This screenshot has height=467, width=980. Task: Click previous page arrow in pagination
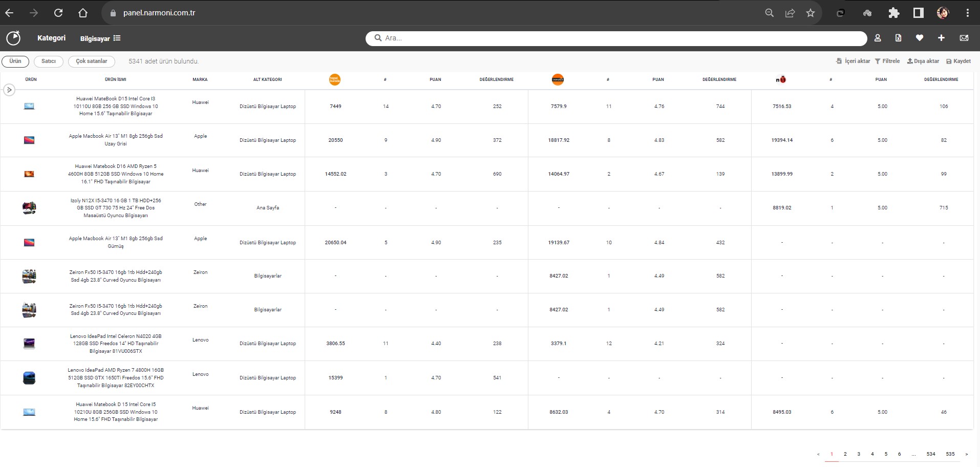click(x=818, y=454)
